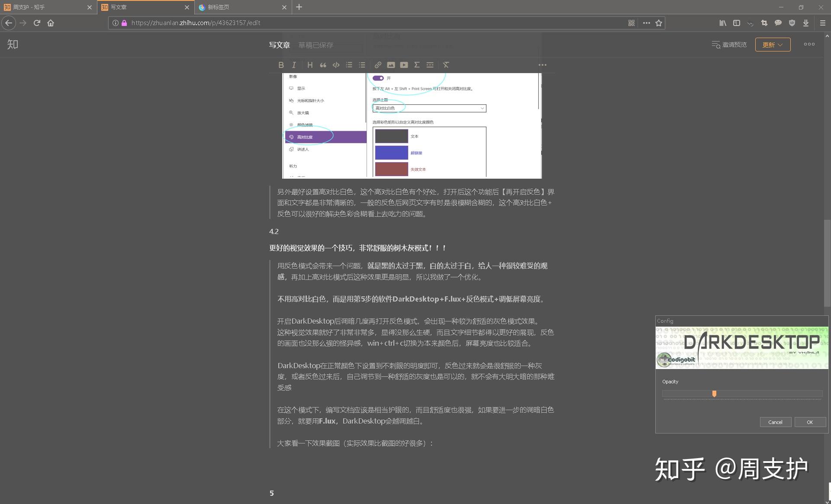Viewport: 831px width, 504px height.
Task: Insert a video using play icon
Action: point(404,65)
